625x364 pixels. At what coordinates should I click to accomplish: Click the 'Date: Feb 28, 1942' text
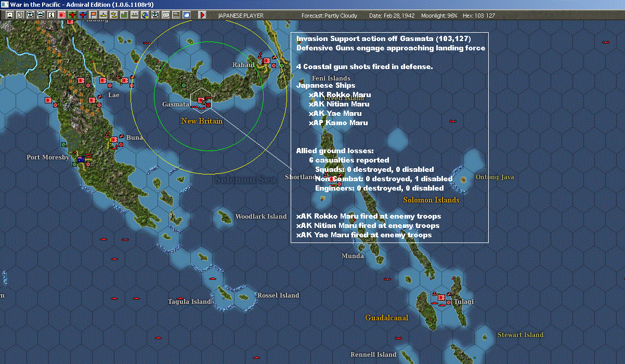(392, 16)
